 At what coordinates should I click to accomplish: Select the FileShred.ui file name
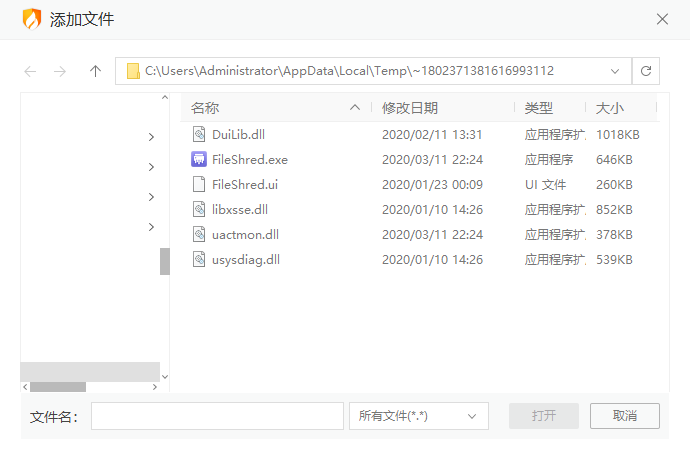245,185
